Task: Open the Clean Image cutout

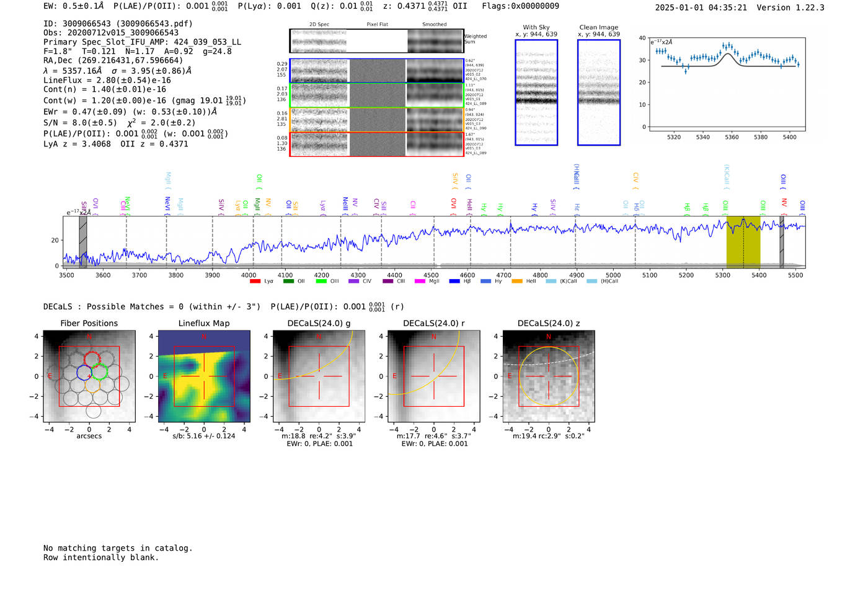Action: click(599, 92)
